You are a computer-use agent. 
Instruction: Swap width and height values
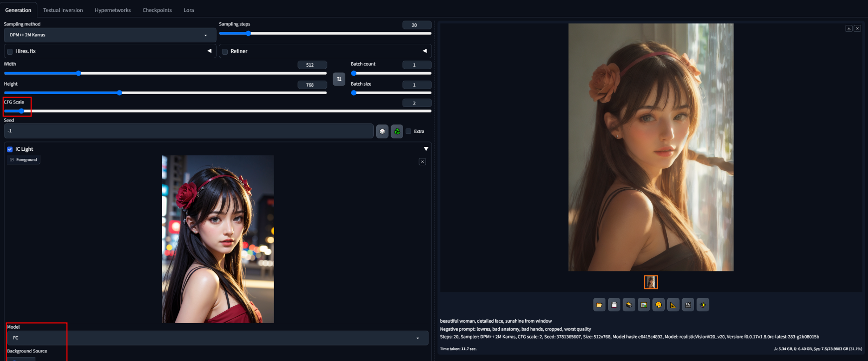tap(339, 79)
